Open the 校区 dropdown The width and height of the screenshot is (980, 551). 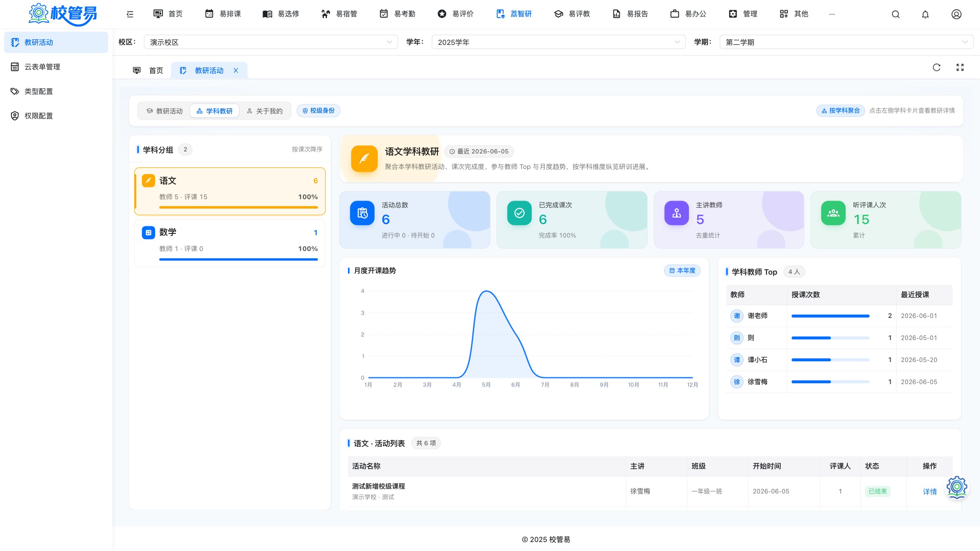point(271,42)
